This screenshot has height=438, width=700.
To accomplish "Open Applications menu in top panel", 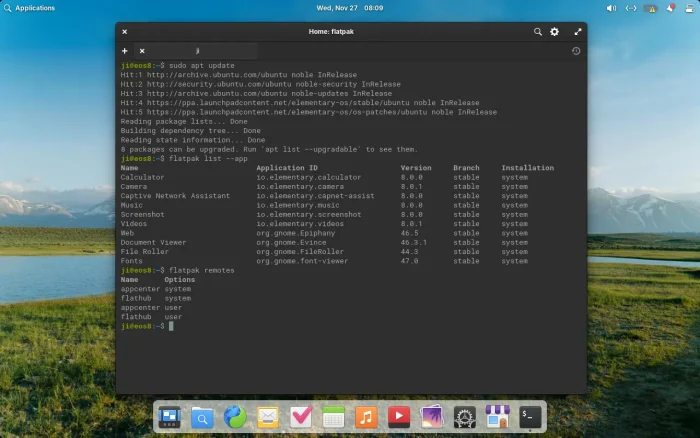I will coord(29,8).
